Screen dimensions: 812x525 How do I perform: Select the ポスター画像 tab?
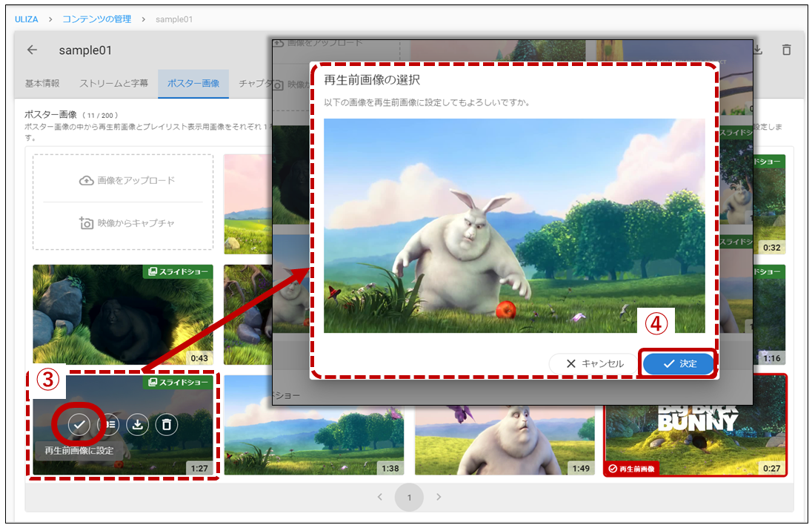(x=193, y=84)
